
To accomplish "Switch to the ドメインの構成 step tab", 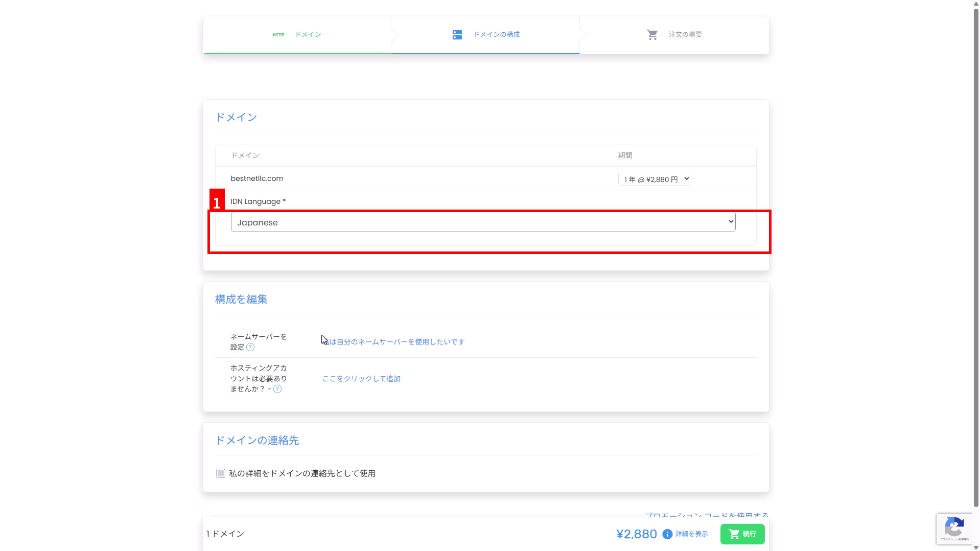I will 496,35.
